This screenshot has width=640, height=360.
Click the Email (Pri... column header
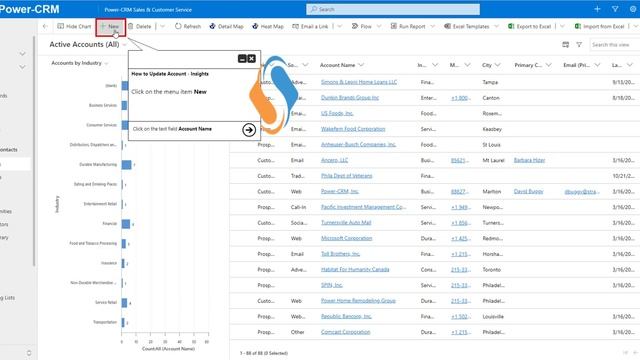pos(578,65)
